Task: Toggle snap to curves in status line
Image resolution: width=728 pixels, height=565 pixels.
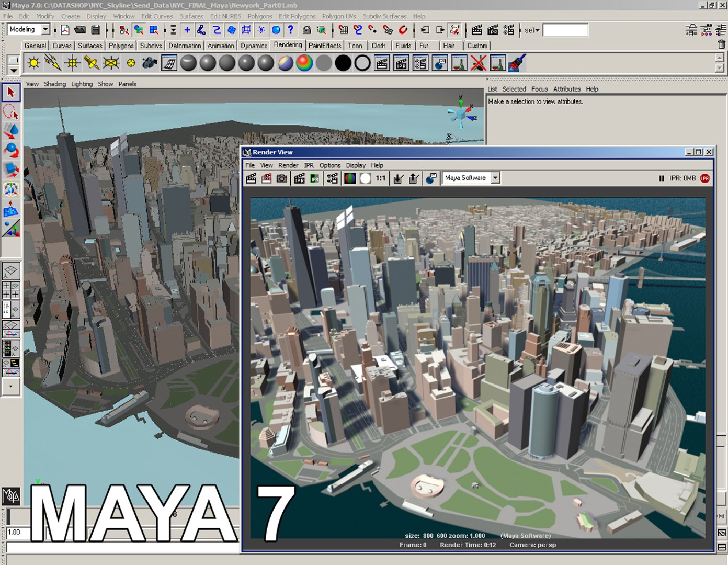Action: (358, 30)
